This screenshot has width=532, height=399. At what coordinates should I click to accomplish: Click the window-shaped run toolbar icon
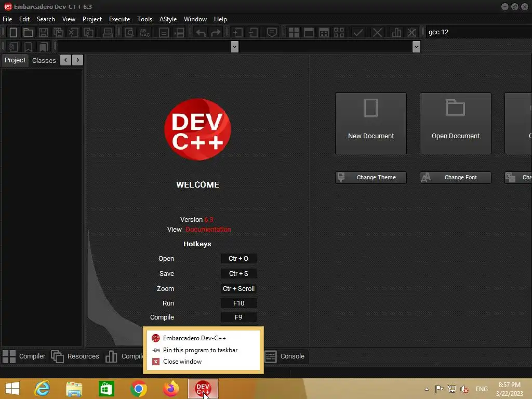coord(309,33)
